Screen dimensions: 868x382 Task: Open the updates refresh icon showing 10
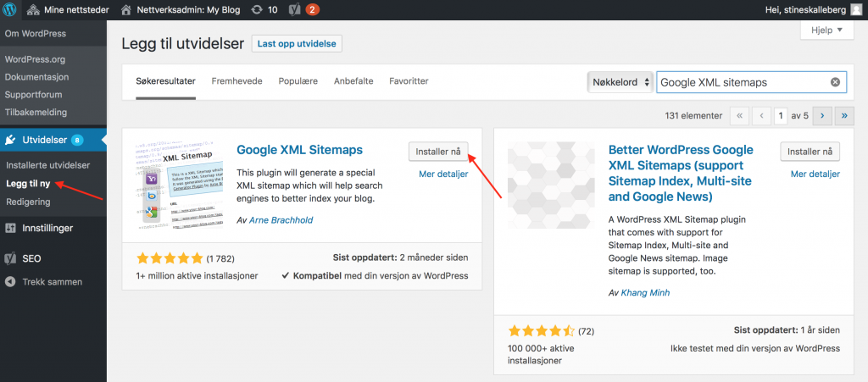pyautogui.click(x=257, y=9)
